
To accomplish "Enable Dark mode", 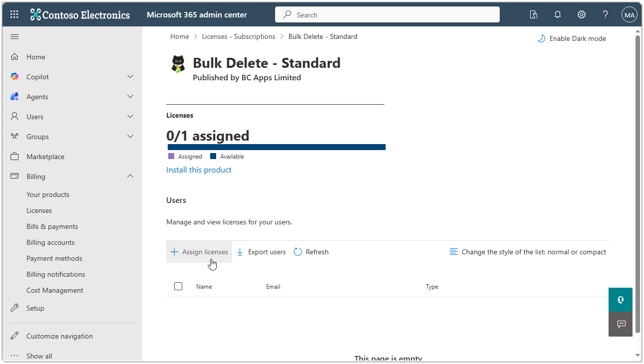I will 572,38.
